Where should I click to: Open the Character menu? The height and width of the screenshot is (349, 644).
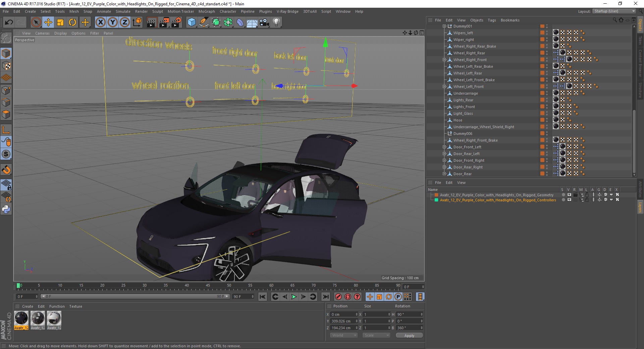pyautogui.click(x=228, y=11)
